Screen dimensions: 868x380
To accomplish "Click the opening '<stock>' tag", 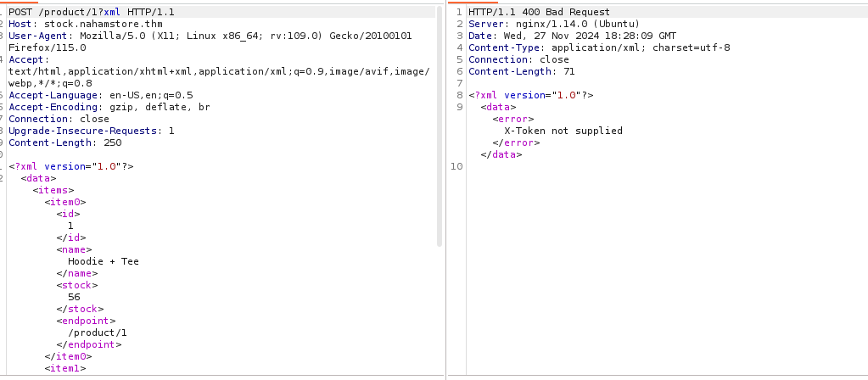I will (77, 285).
